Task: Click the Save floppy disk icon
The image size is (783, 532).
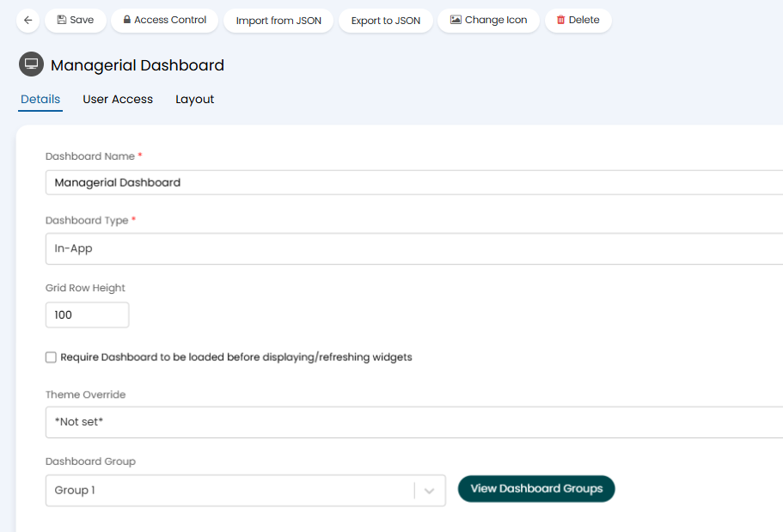Action: click(x=61, y=20)
